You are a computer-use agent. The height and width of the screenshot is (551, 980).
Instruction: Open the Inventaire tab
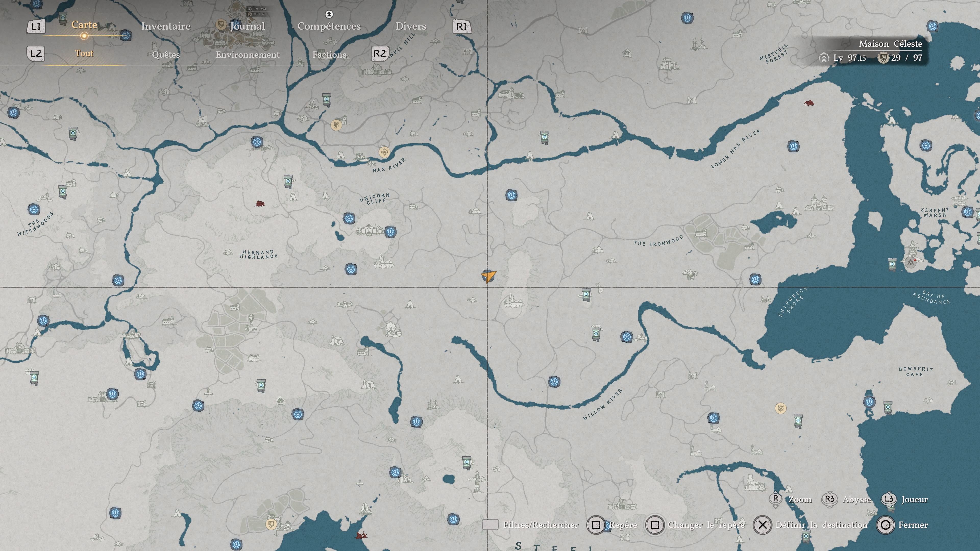[165, 26]
